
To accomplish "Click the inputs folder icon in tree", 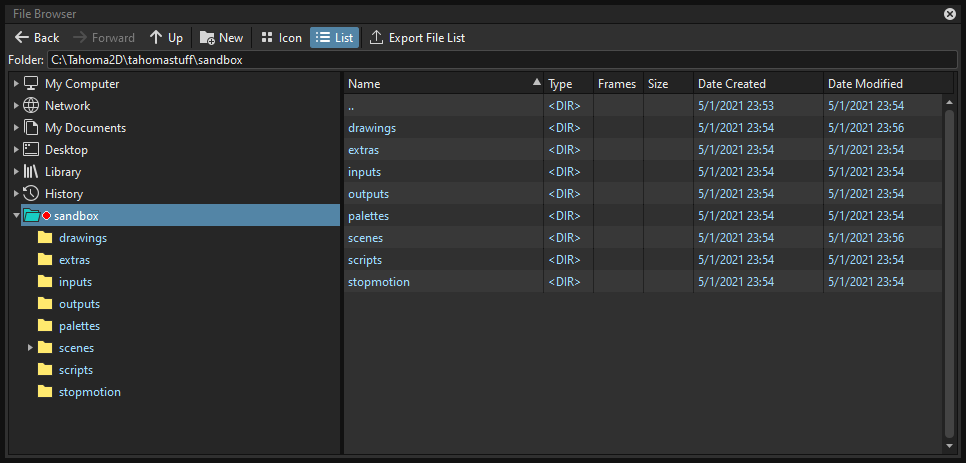I will click(45, 282).
